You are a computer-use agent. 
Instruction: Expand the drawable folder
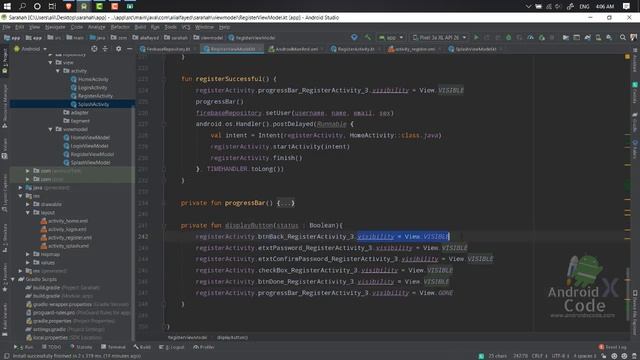[x=28, y=204]
